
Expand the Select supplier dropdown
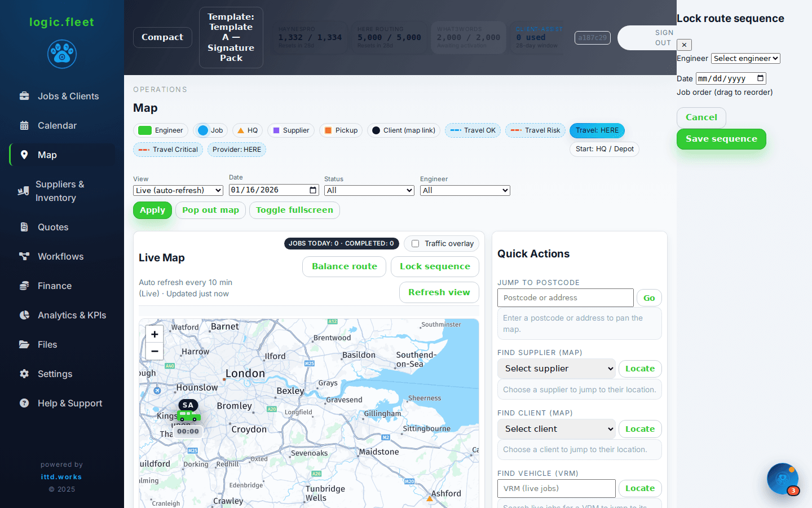click(x=556, y=369)
